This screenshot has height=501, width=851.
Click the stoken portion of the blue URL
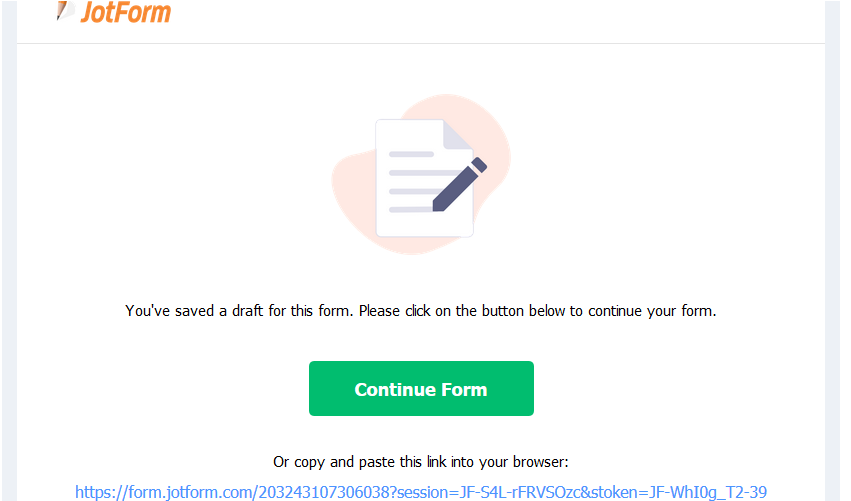(x=679, y=492)
